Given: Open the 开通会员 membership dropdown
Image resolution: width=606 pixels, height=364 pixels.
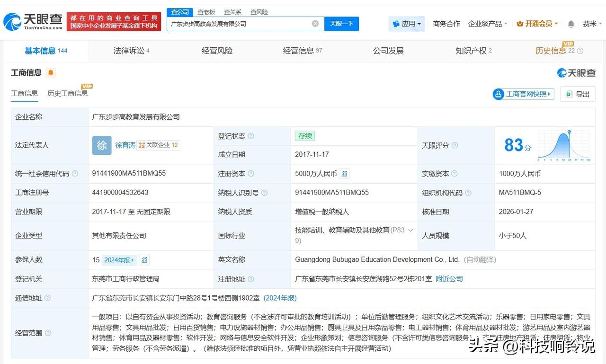Looking at the screenshot, I should tap(537, 24).
